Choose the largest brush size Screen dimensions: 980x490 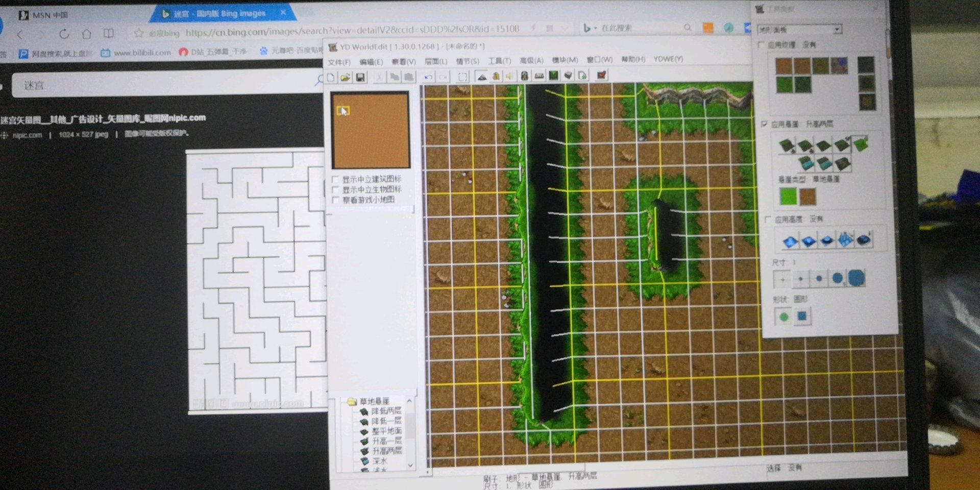(856, 278)
